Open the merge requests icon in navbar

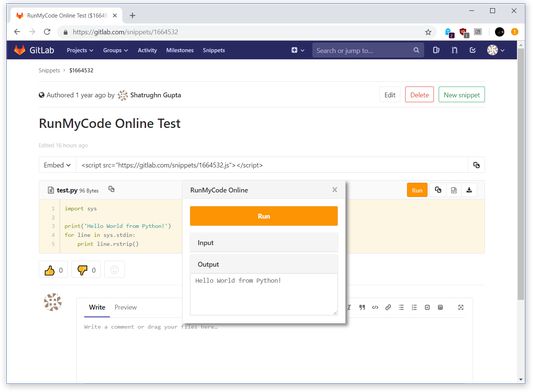coord(454,50)
